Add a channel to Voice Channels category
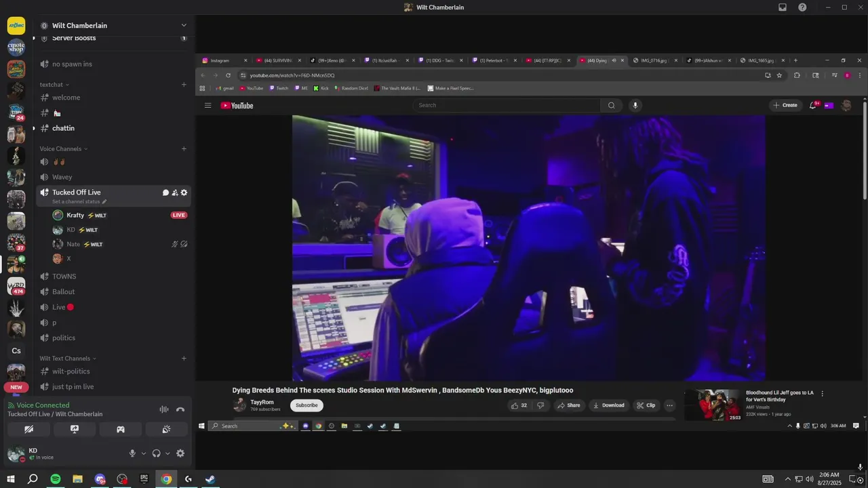The width and height of the screenshot is (868, 488). click(184, 148)
